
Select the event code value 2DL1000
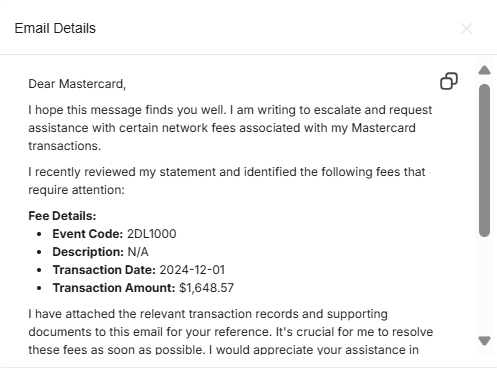pyautogui.click(x=152, y=234)
